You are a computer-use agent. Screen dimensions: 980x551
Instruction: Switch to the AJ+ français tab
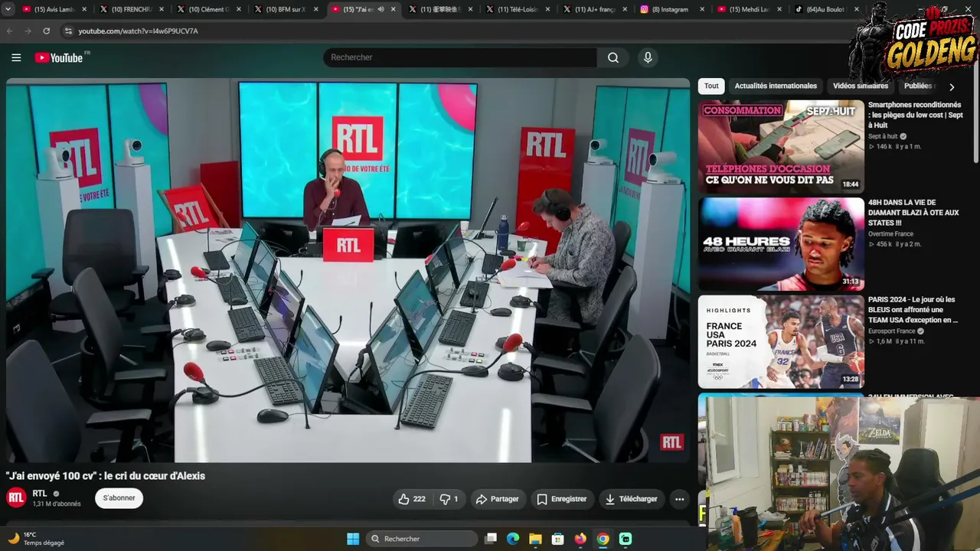(x=593, y=9)
